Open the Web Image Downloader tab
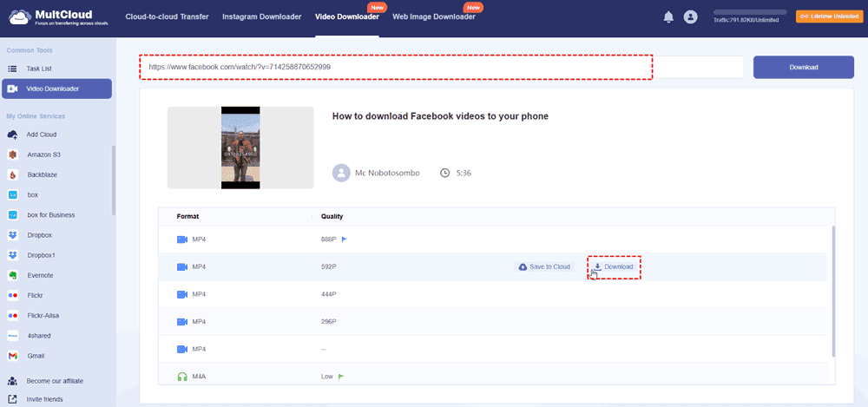 [434, 16]
